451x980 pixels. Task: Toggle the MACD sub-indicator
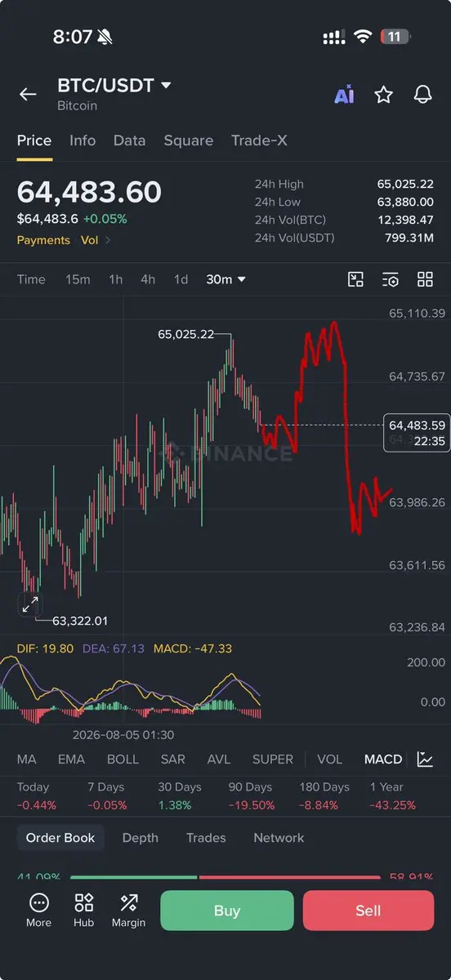(x=383, y=759)
